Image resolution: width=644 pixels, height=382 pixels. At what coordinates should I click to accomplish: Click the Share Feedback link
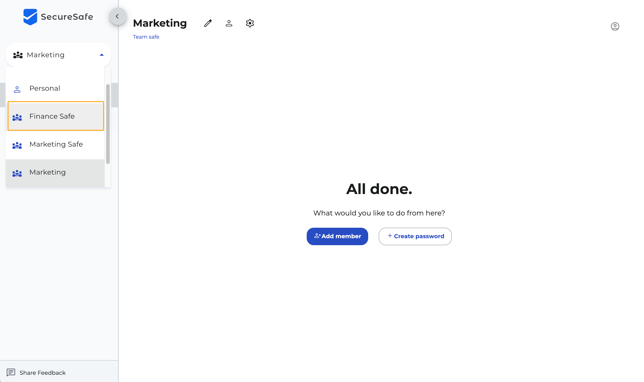[43, 373]
